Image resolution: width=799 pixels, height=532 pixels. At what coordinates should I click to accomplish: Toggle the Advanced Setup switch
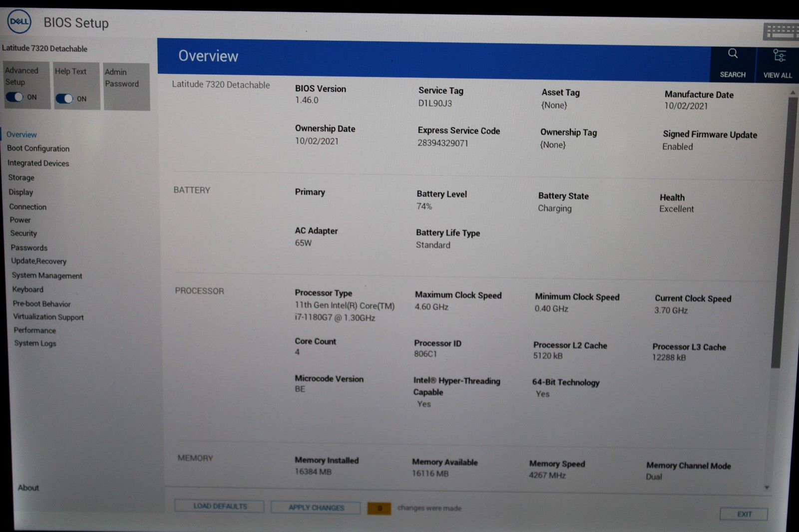pos(15,97)
